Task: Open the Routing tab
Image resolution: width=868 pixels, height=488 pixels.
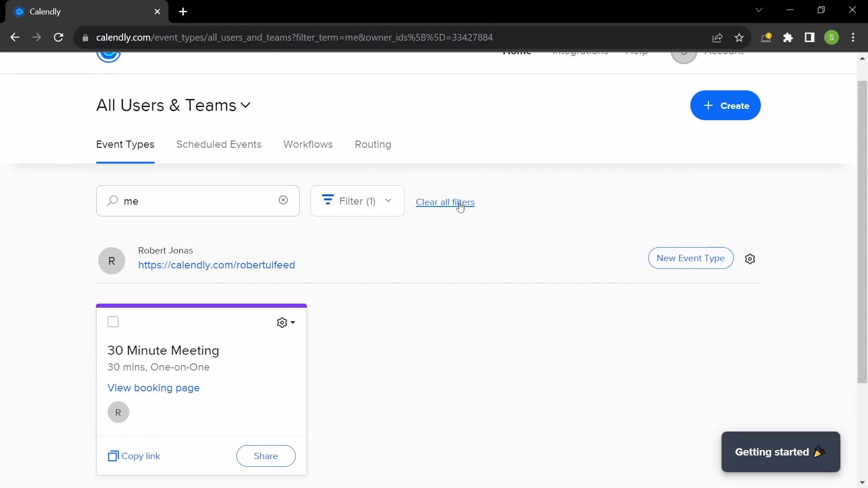Action: click(373, 145)
